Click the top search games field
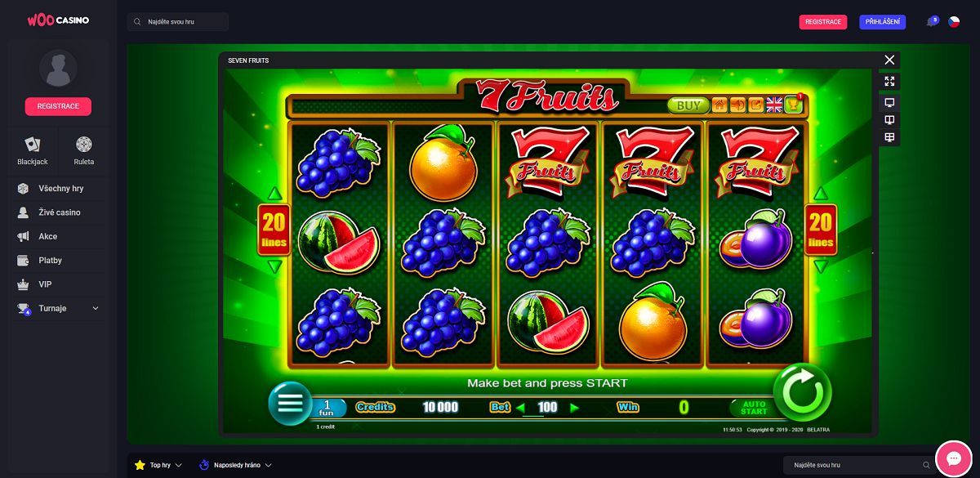Image resolution: width=980 pixels, height=478 pixels. tap(178, 22)
